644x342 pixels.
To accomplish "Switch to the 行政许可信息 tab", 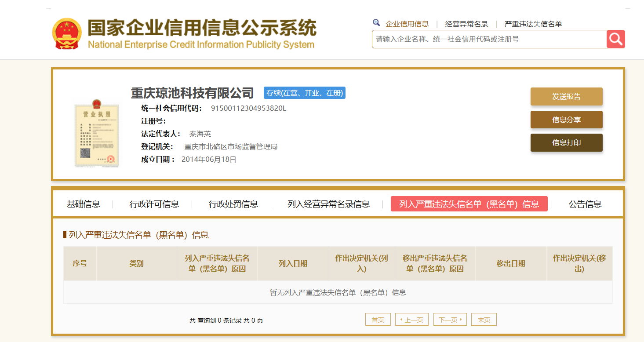I will tap(154, 204).
